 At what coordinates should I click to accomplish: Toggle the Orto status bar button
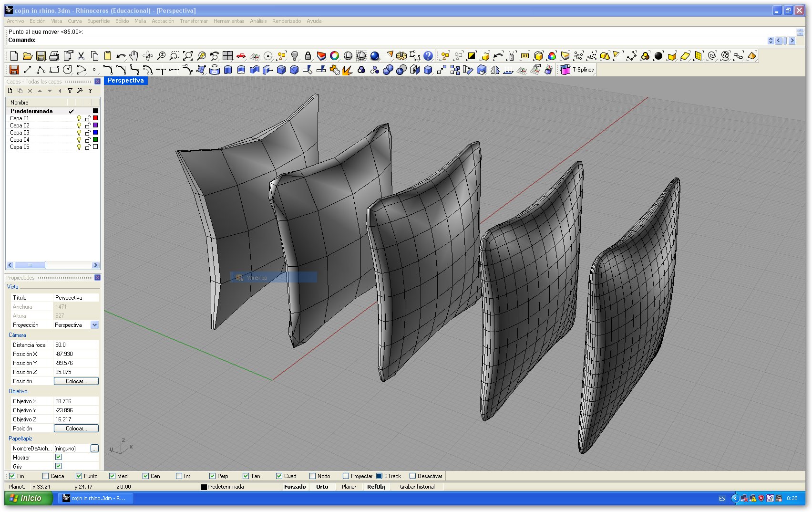322,487
